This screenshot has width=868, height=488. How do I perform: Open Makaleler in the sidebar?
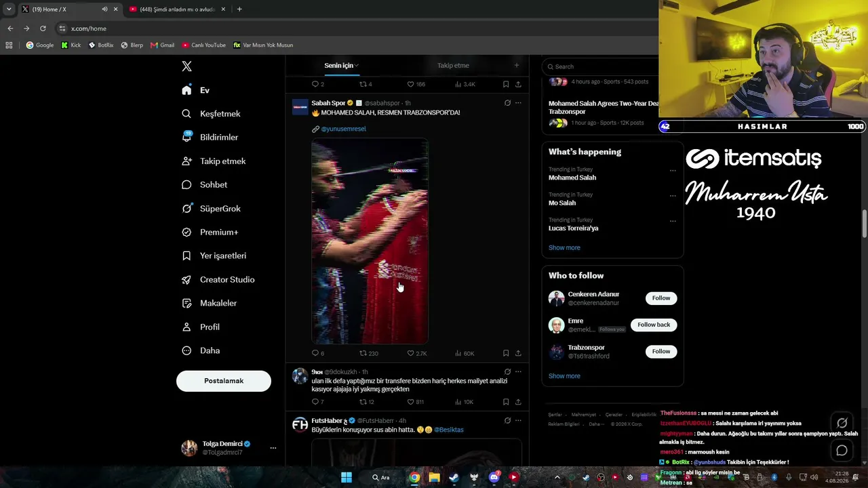coord(209,303)
